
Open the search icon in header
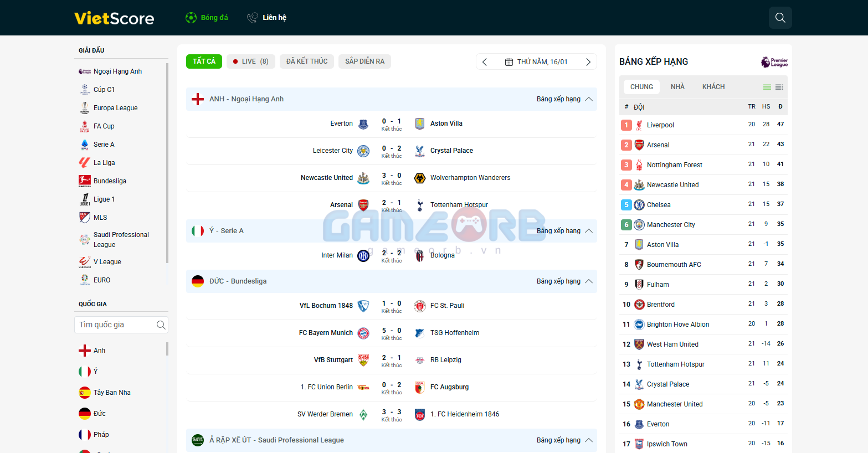click(780, 18)
